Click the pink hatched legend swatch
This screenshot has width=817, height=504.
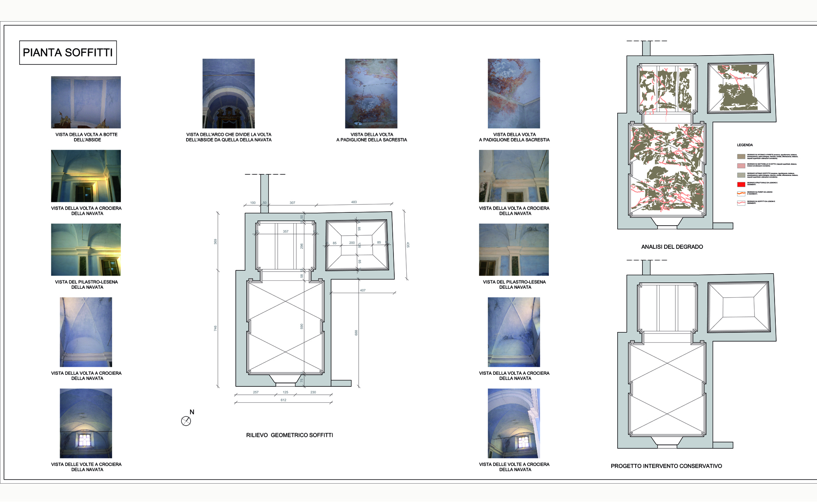[741, 166]
